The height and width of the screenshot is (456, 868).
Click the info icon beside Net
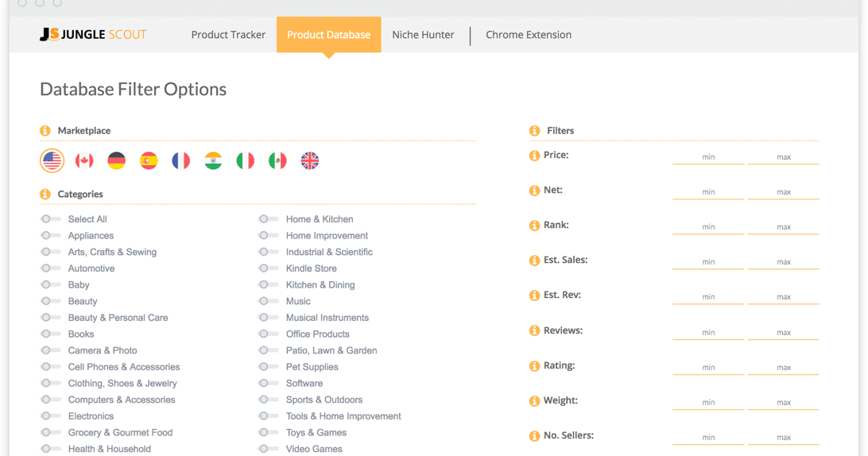534,191
